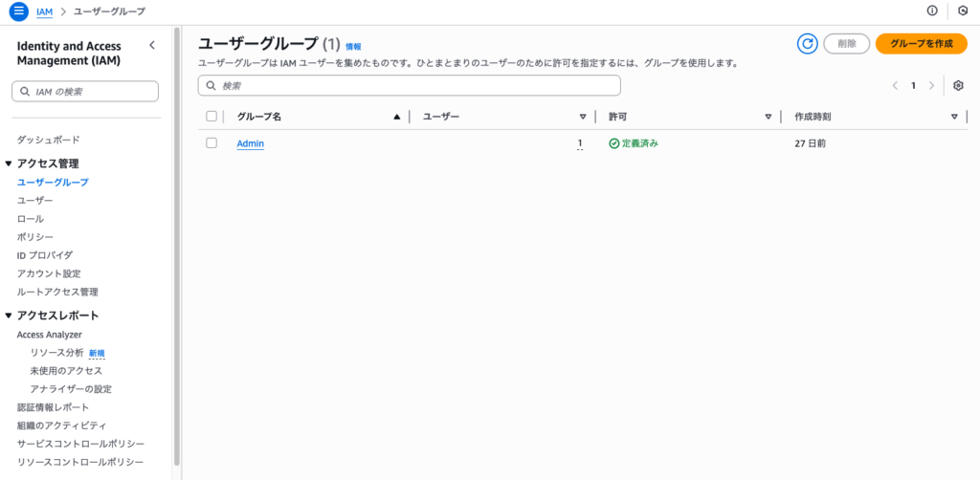Go to next page arrow
This screenshot has height=480, width=980.
(931, 85)
